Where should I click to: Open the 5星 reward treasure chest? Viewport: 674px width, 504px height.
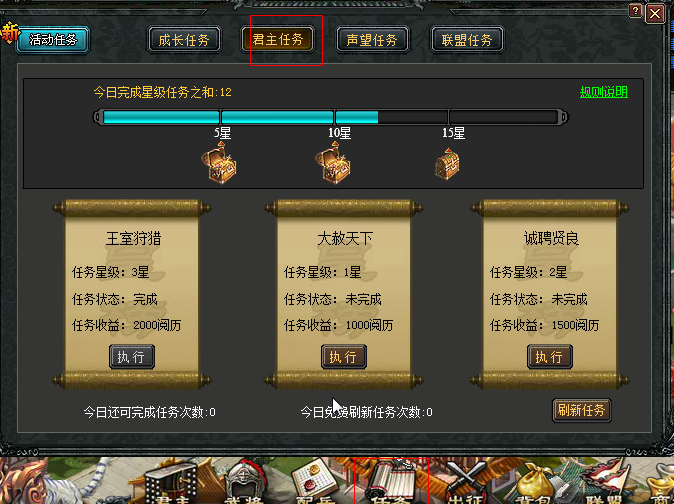[219, 163]
